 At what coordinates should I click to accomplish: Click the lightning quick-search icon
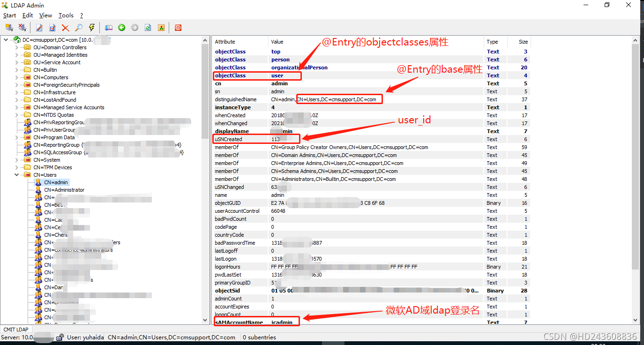tap(91, 28)
